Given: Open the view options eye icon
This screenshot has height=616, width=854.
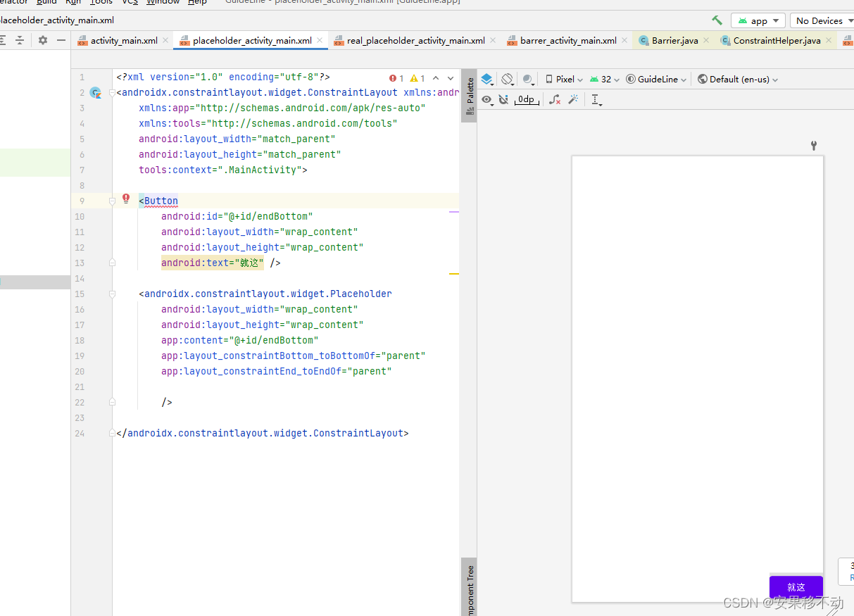Looking at the screenshot, I should click(486, 99).
